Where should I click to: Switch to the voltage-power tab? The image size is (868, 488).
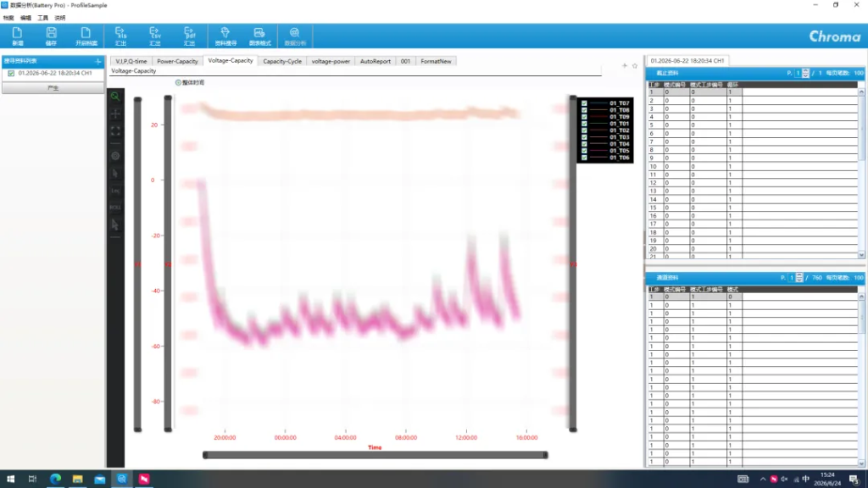point(331,61)
